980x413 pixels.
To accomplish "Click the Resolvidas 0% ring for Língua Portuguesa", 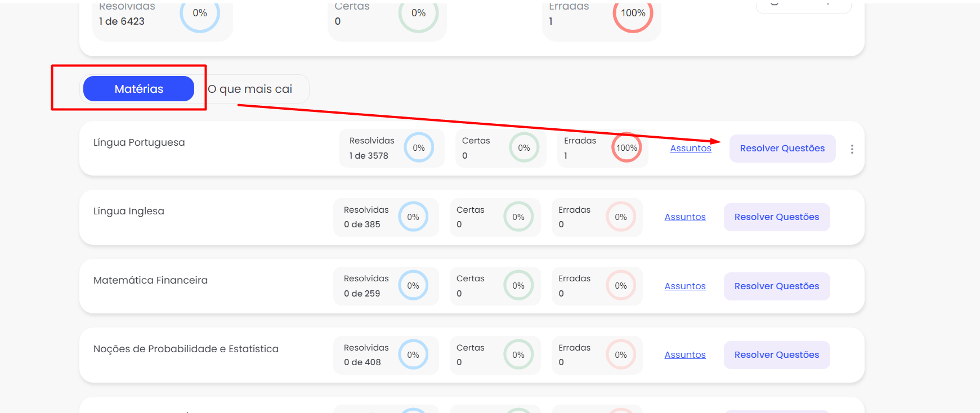I will pyautogui.click(x=419, y=147).
